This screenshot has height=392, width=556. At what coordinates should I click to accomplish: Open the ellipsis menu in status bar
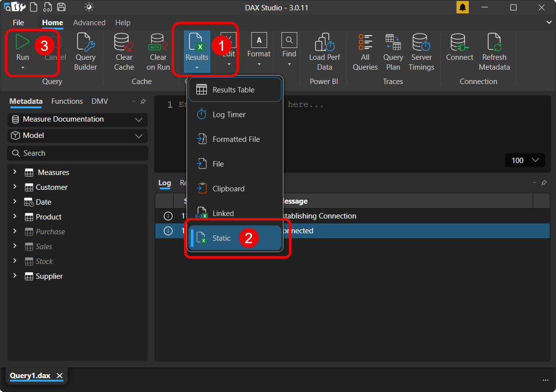(545, 380)
